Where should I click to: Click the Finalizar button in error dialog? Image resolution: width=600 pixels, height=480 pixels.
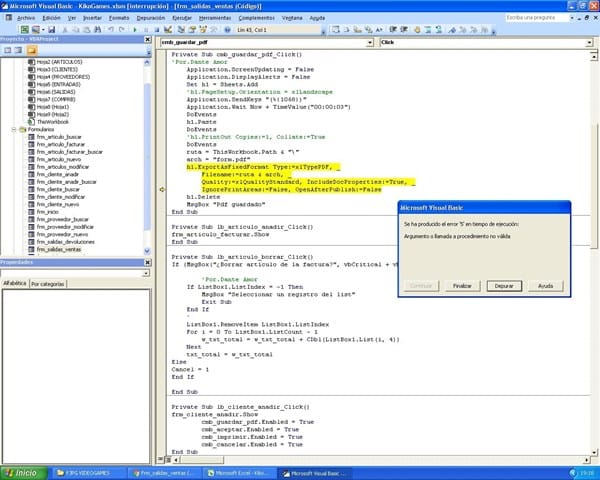coord(461,285)
